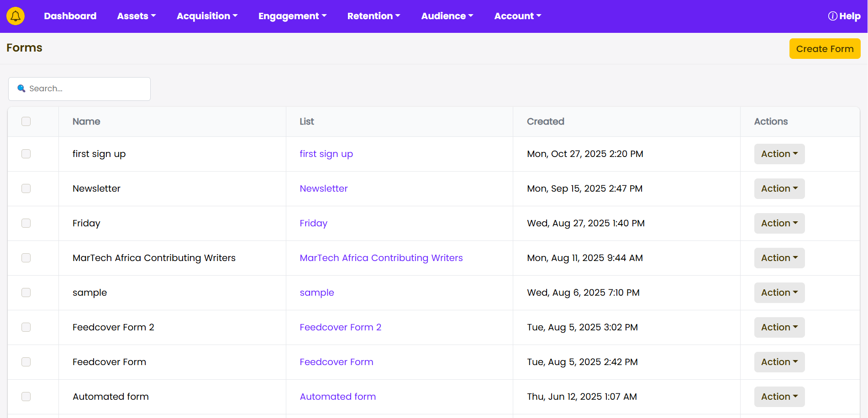This screenshot has width=868, height=418.
Task: Expand the Action dropdown for MarTech Africa Contributing Writers
Action: 779,258
